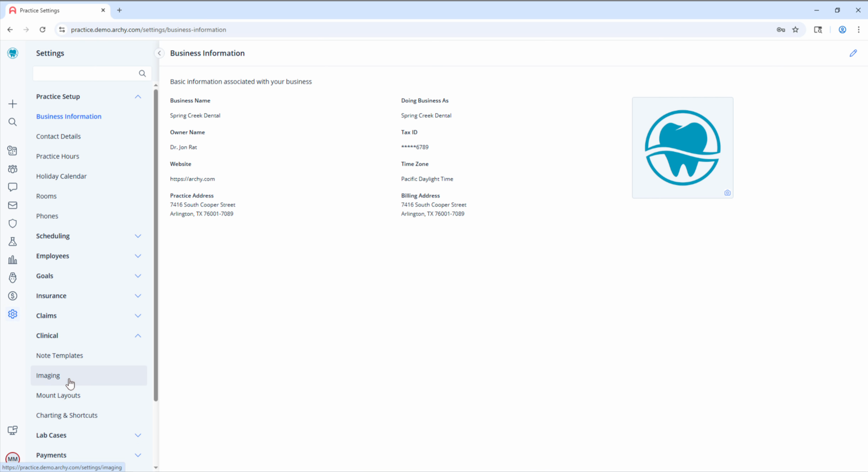Collapse the Clinical section
The width and height of the screenshot is (868, 472).
pyautogui.click(x=138, y=336)
